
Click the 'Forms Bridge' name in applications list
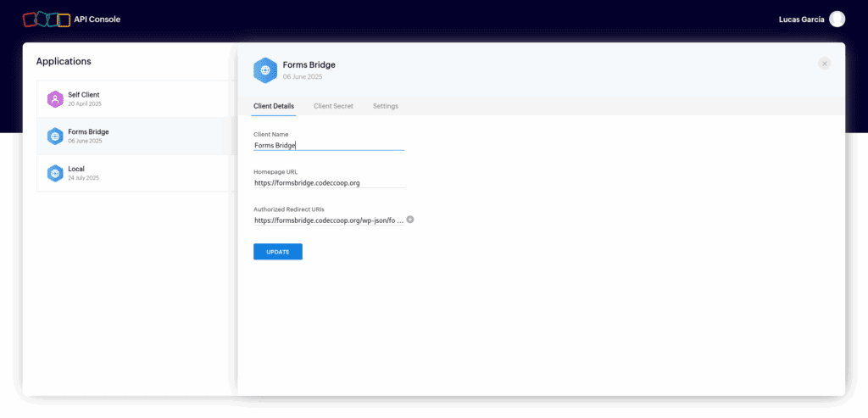pyautogui.click(x=88, y=131)
